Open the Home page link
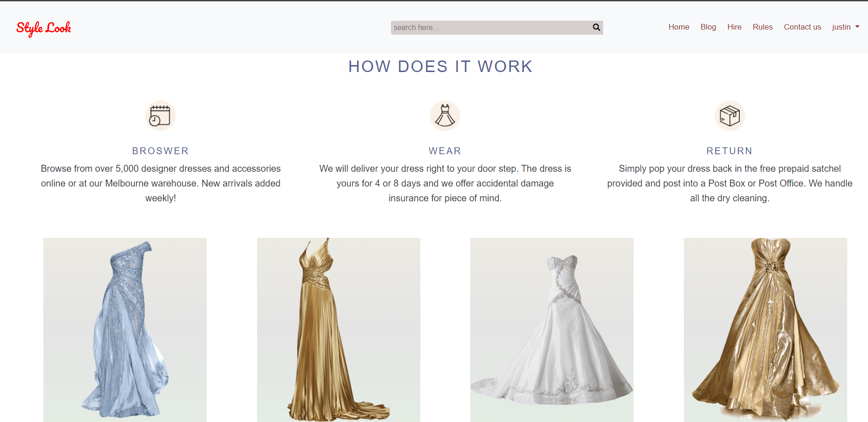Screen dimensions: 868x422 click(x=679, y=27)
